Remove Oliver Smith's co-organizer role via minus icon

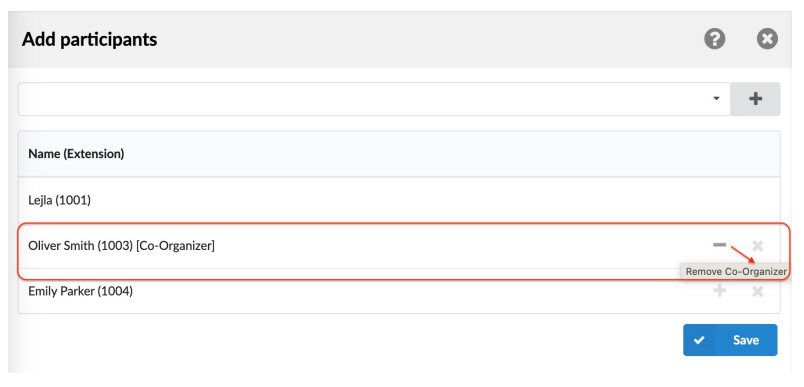[x=719, y=246]
